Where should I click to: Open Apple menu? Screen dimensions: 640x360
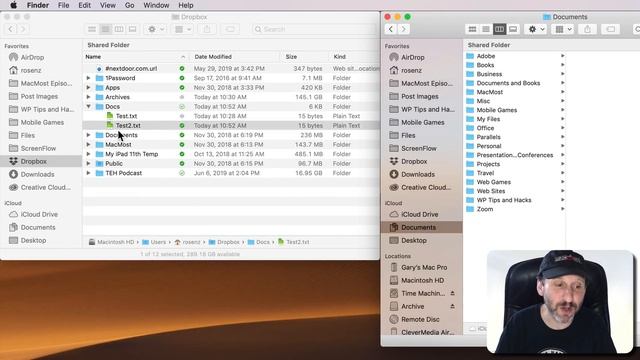(13, 5)
